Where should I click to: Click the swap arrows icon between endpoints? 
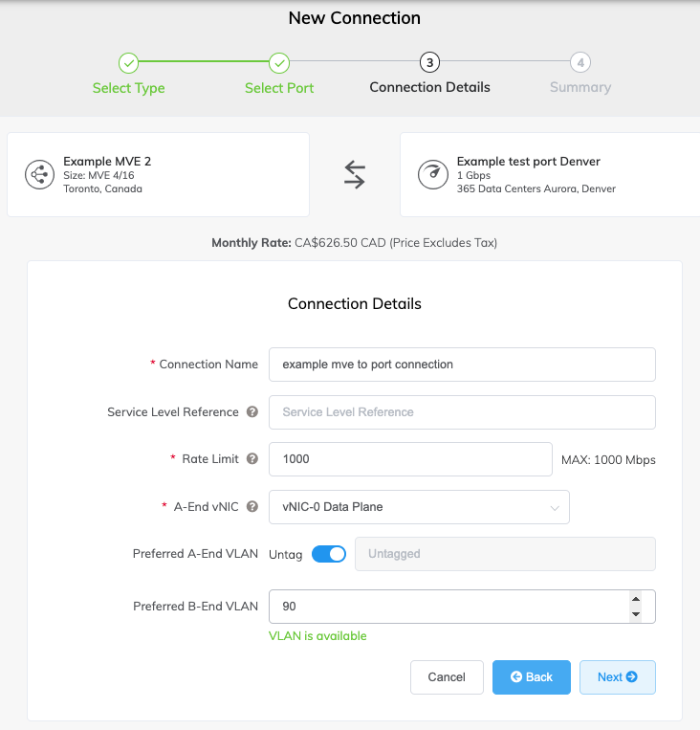coord(355,174)
